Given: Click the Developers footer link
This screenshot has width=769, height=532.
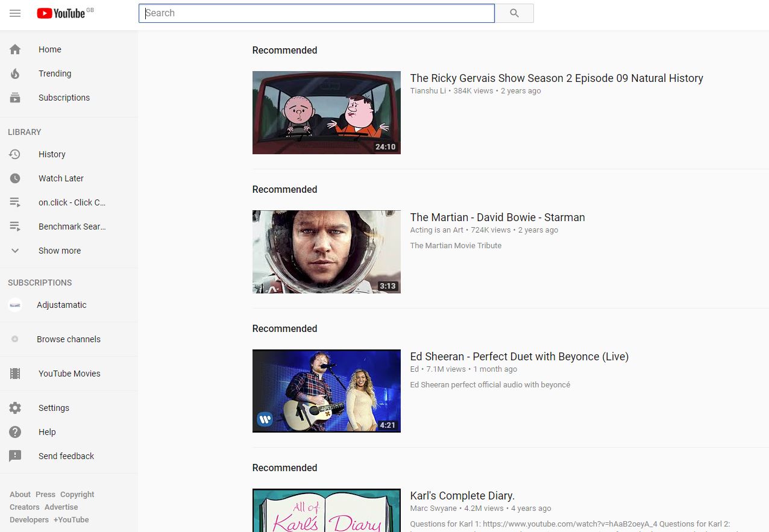Looking at the screenshot, I should tap(29, 520).
